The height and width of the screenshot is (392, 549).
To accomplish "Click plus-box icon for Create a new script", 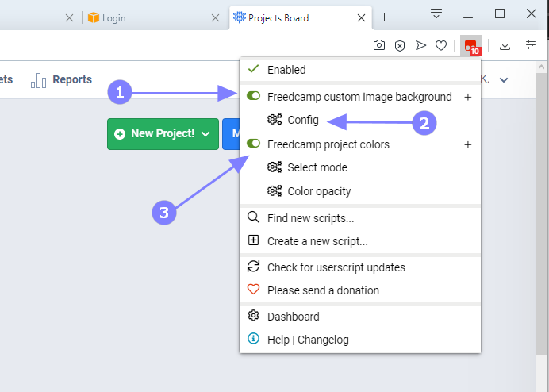I will [253, 240].
